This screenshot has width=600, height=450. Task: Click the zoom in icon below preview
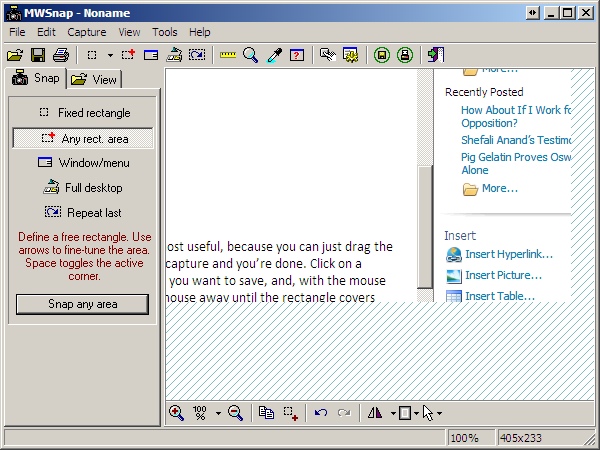[176, 412]
